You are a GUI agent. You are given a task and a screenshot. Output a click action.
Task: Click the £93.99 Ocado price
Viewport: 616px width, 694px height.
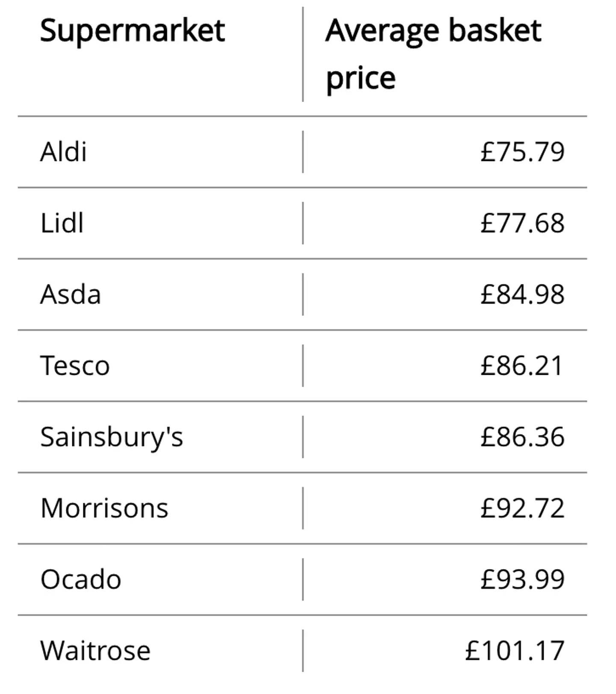522,580
